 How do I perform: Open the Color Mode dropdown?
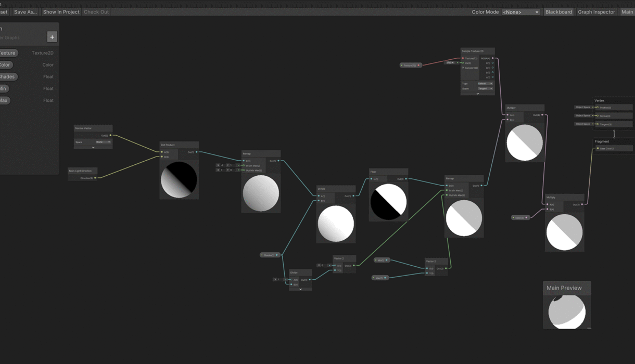pos(520,12)
